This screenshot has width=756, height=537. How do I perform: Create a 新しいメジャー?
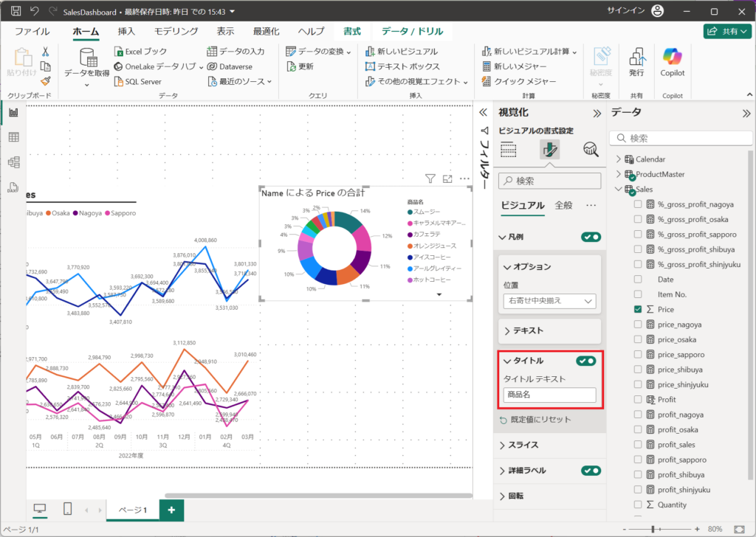[515, 66]
